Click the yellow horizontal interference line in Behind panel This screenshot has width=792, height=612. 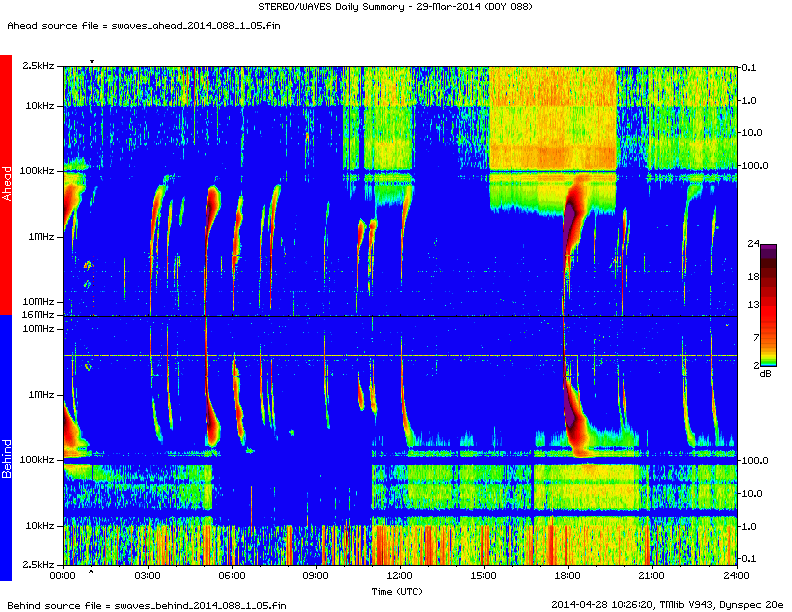pyautogui.click(x=400, y=356)
